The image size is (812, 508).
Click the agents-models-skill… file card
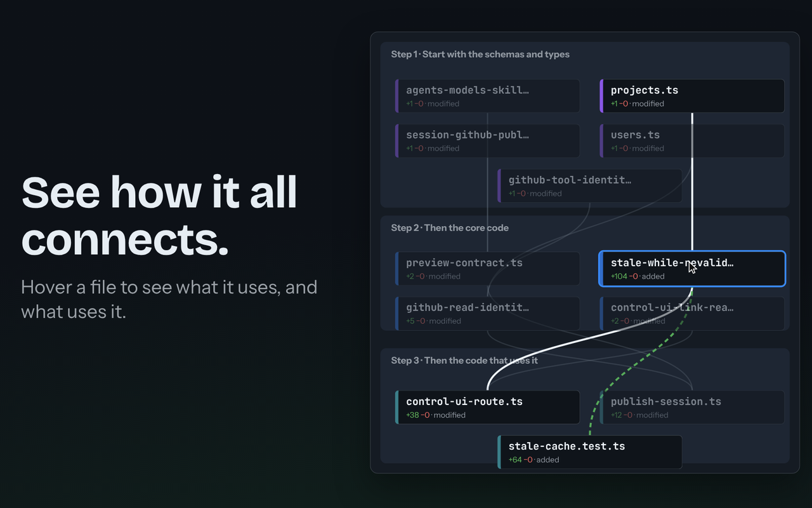coord(487,96)
